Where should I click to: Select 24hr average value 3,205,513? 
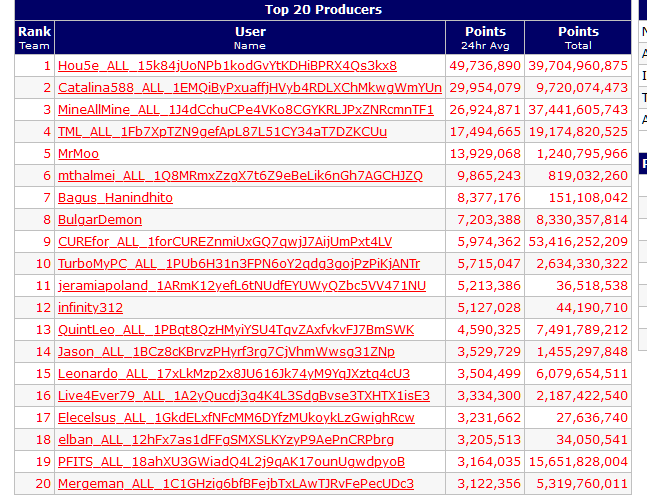click(x=489, y=440)
